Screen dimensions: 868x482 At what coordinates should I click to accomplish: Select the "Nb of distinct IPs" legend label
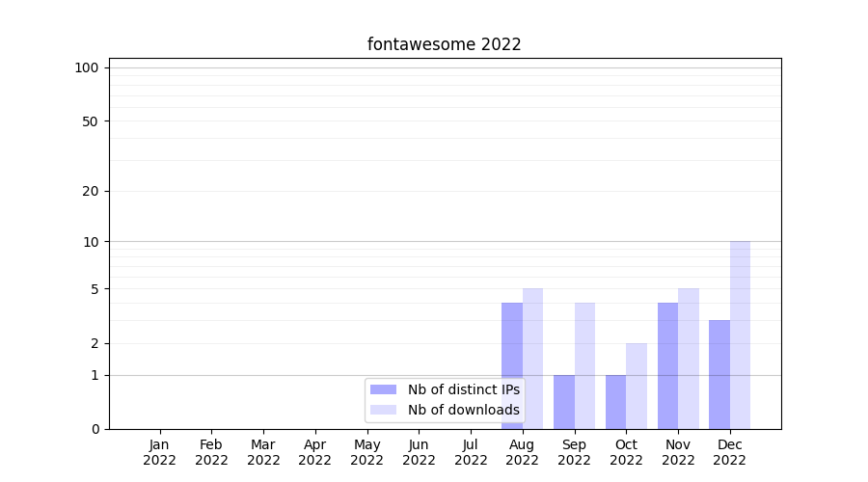click(x=463, y=389)
